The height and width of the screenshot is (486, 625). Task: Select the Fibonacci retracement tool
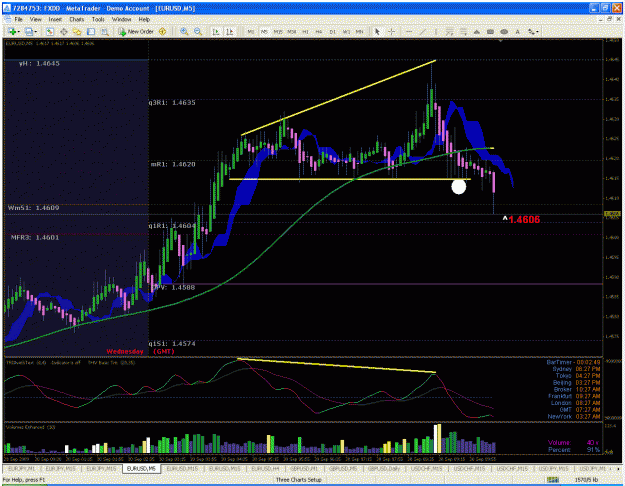463,31
